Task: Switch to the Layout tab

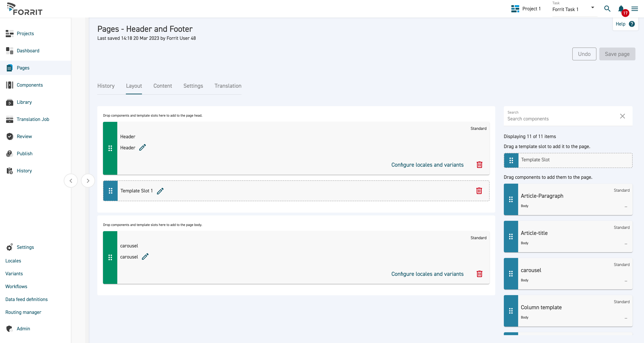Action: coord(134,86)
